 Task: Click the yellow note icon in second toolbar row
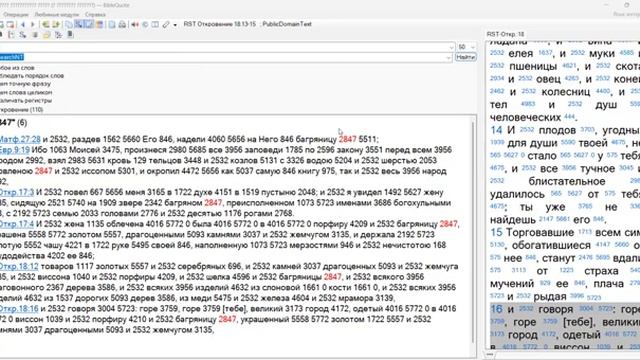[x=47, y=35]
